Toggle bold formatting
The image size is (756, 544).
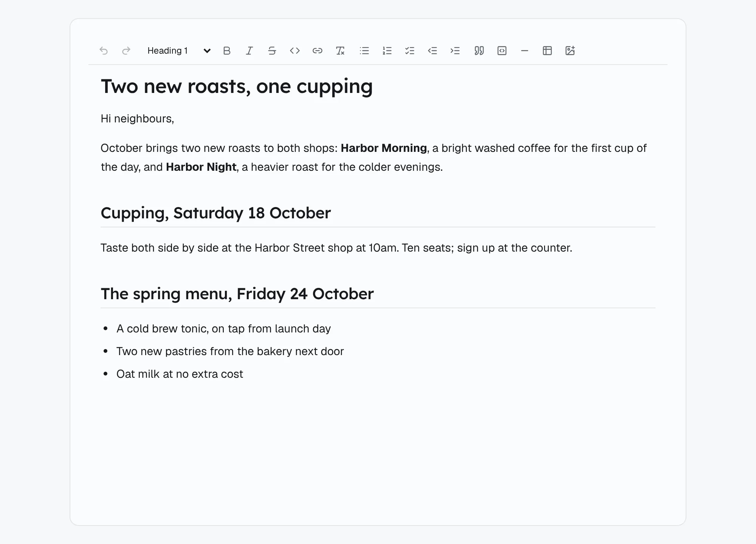[x=227, y=51]
